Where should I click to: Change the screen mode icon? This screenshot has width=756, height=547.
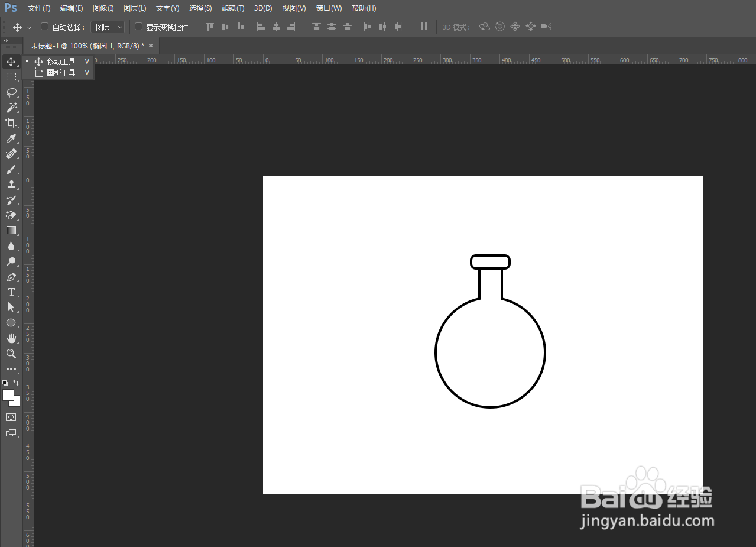click(x=11, y=433)
